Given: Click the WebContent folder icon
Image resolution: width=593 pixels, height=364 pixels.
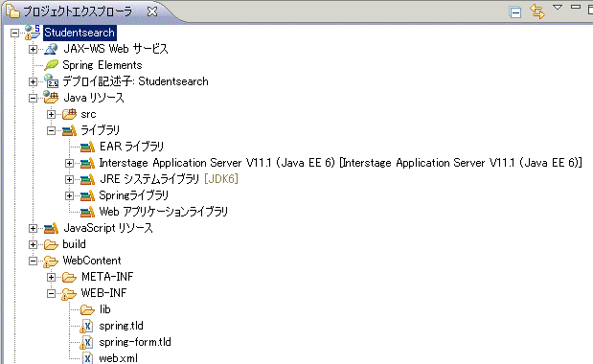Looking at the screenshot, I should [51, 262].
